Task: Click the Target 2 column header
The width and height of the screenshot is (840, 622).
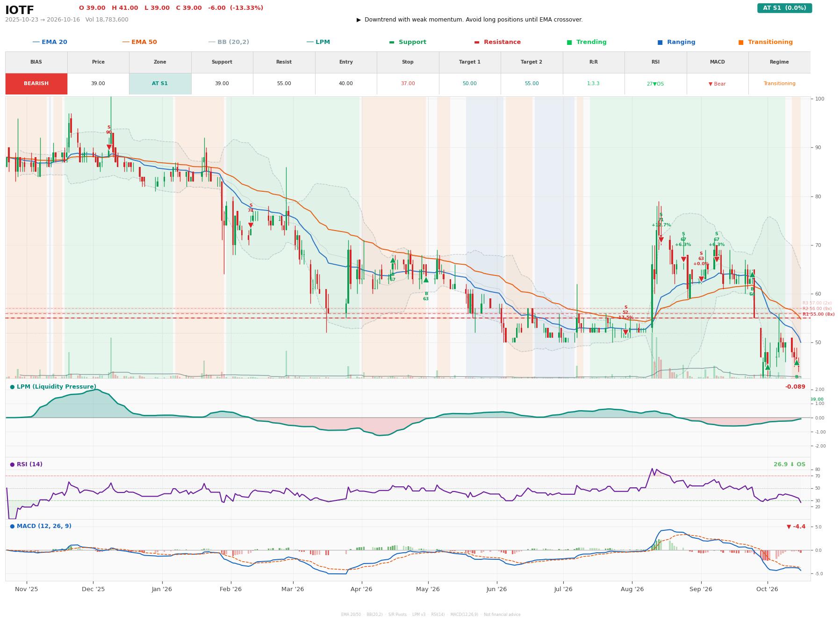Action: (531, 62)
